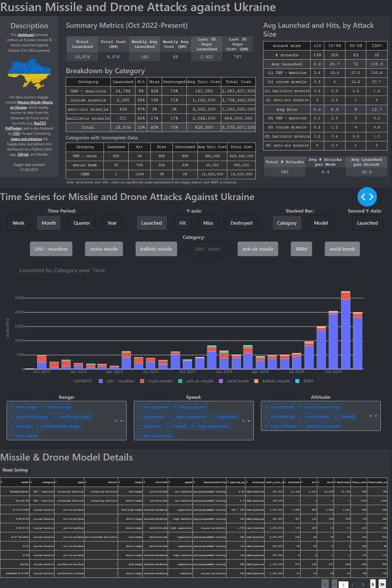
Task: Clear all Altitude selections
Action: coord(370,416)
